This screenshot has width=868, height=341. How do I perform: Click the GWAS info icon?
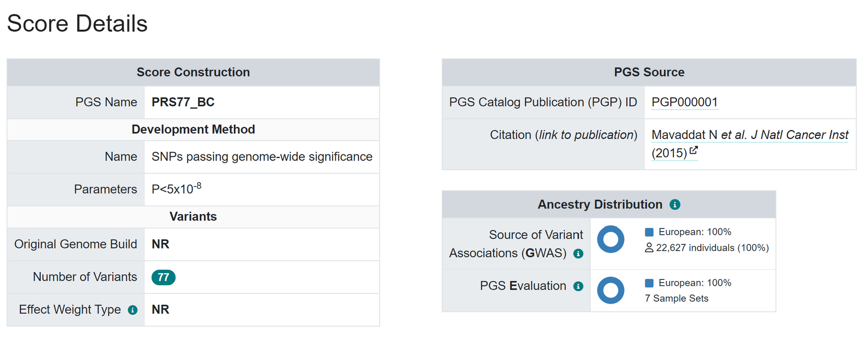click(578, 253)
